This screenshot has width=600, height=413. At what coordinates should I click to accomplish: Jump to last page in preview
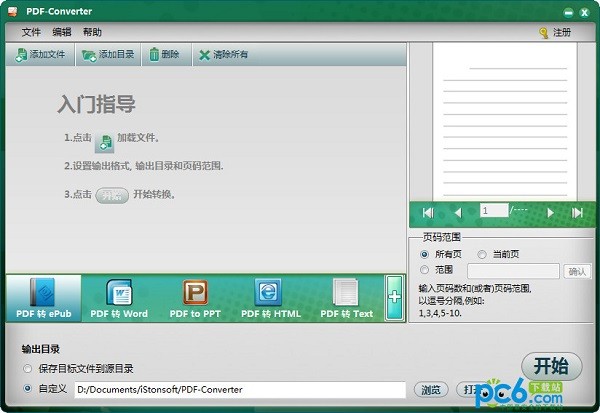(x=577, y=212)
